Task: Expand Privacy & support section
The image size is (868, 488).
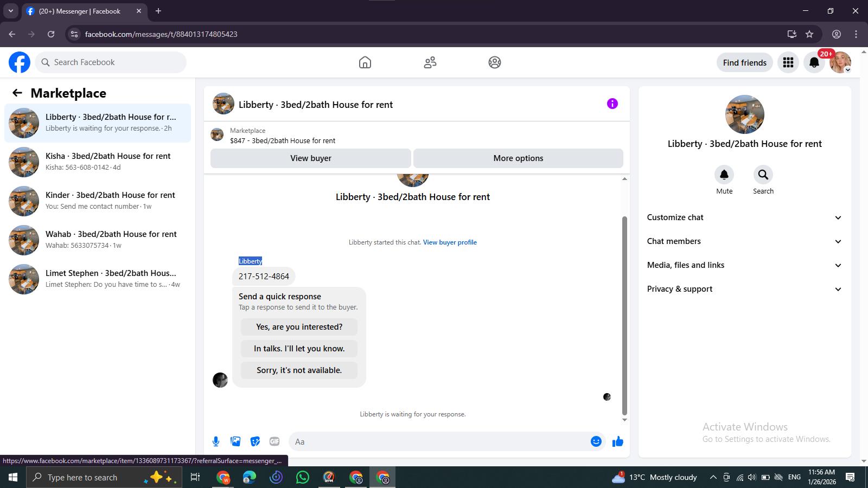Action: tap(744, 289)
